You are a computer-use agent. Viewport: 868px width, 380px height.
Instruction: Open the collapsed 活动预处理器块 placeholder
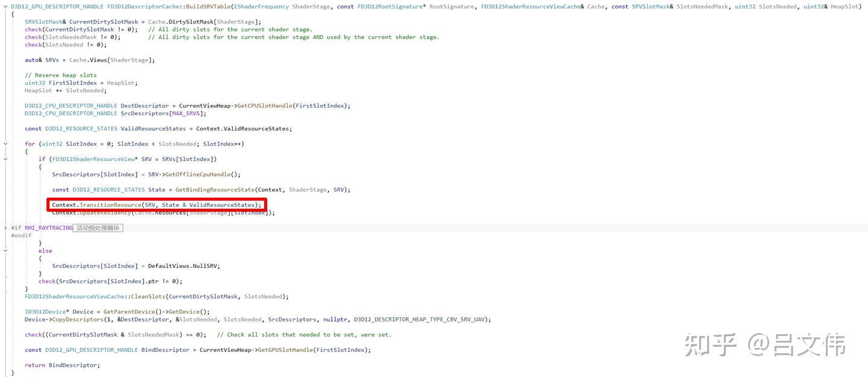(98, 228)
